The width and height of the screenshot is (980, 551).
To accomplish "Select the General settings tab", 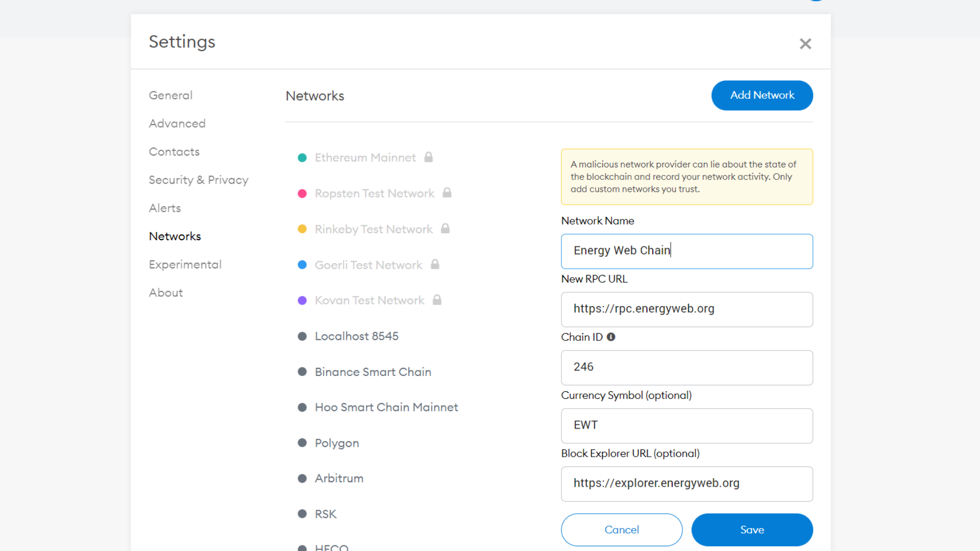I will point(170,95).
